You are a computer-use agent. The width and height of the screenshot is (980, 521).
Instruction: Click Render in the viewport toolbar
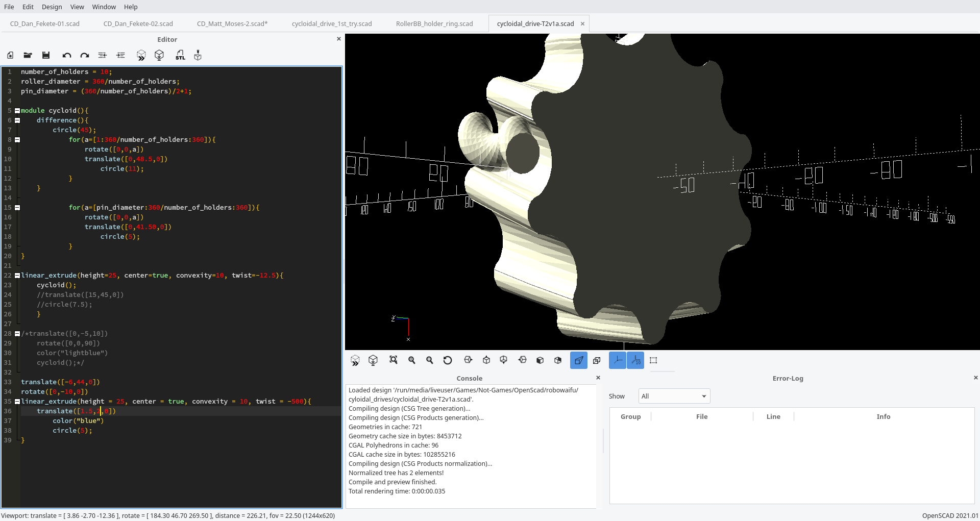[373, 360]
